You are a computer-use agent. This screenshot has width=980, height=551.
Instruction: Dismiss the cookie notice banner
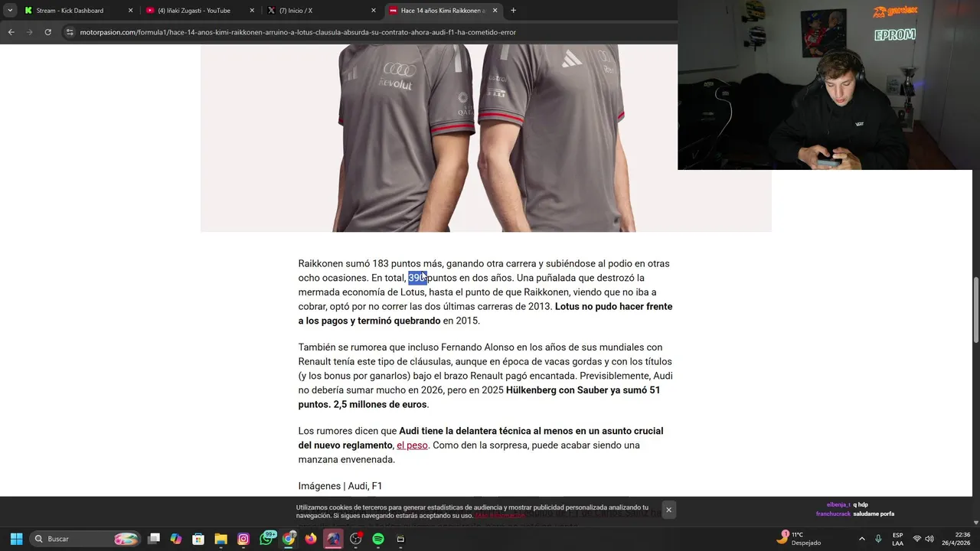[x=668, y=510]
